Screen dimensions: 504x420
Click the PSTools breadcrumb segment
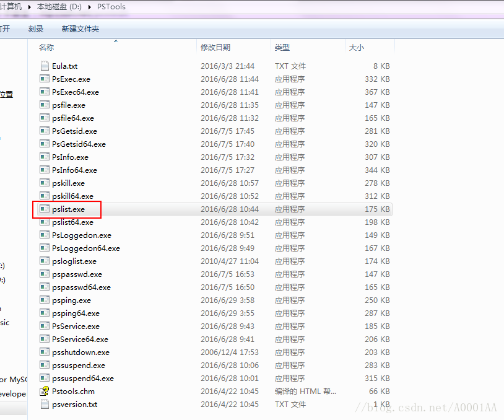coord(111,7)
